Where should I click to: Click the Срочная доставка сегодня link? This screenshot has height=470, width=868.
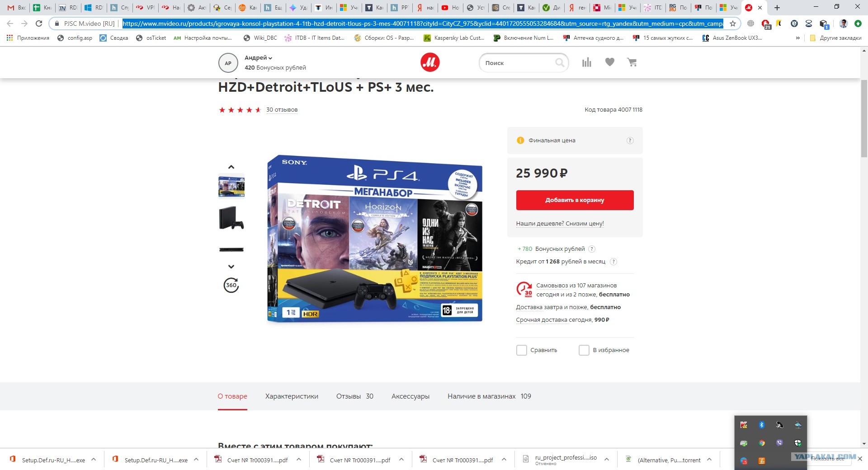[x=554, y=320]
